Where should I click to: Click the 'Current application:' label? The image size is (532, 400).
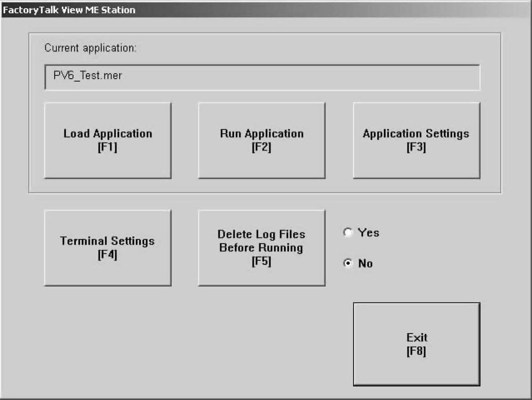pyautogui.click(x=90, y=48)
